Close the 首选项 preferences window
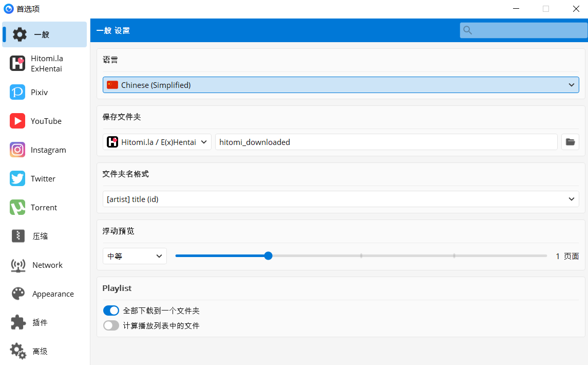 click(x=576, y=9)
